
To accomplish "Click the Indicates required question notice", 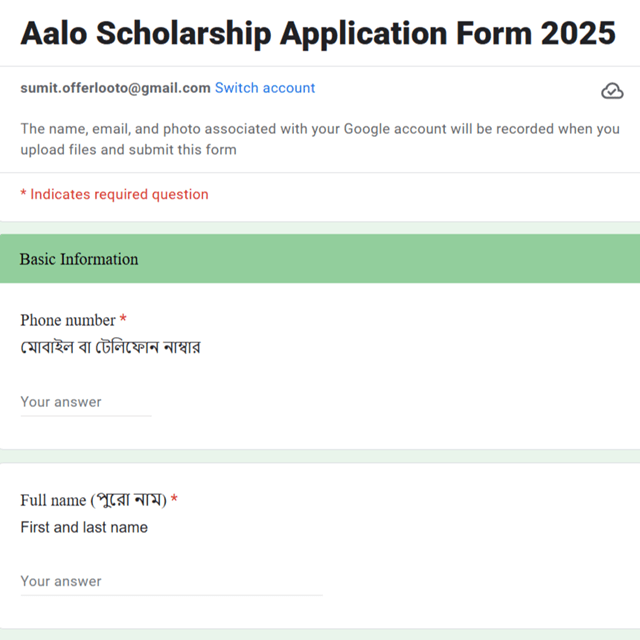I will click(x=115, y=194).
